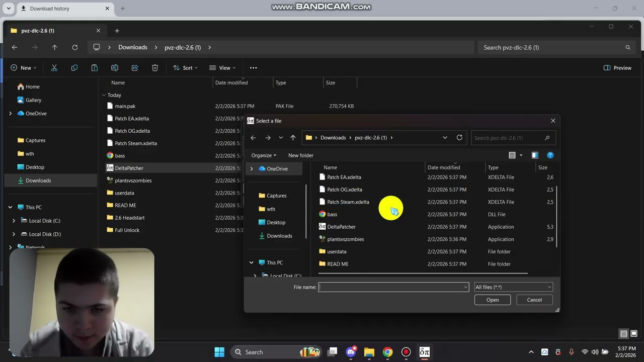Switch Explorer to large icons view
The height and width of the screenshot is (362, 644).
634,334
